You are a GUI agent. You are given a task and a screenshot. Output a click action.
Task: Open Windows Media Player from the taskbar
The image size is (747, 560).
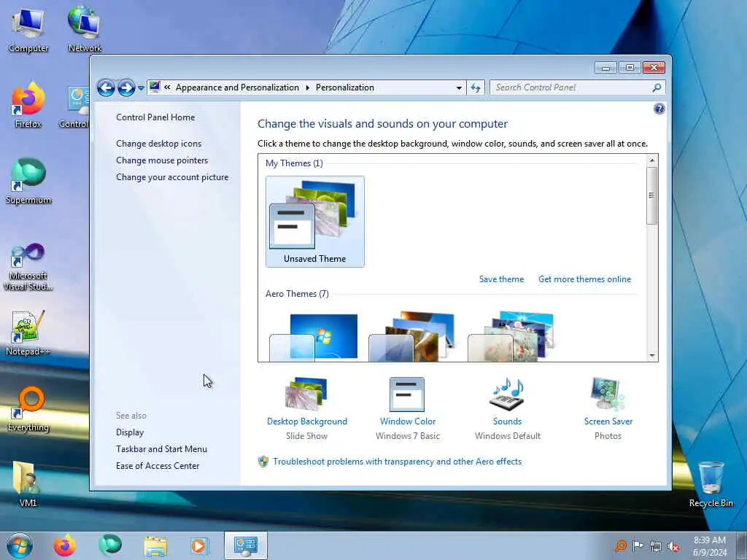[x=200, y=545]
